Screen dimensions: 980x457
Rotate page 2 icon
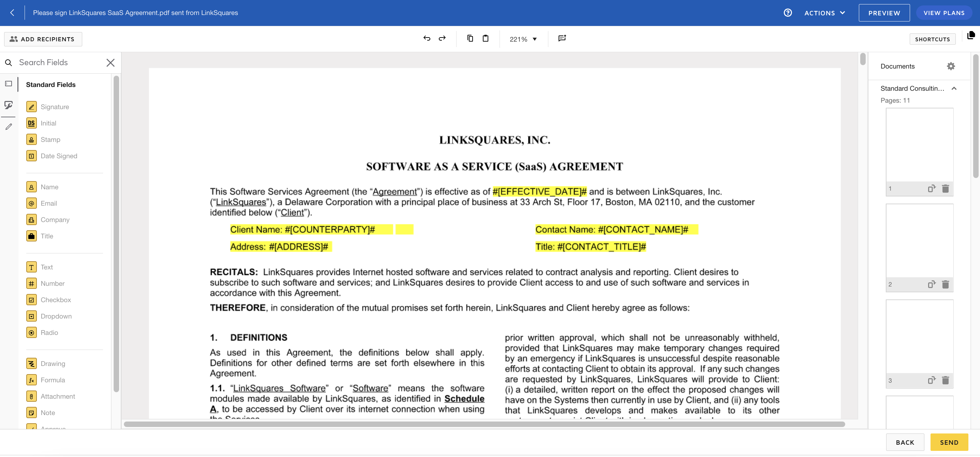(x=931, y=284)
